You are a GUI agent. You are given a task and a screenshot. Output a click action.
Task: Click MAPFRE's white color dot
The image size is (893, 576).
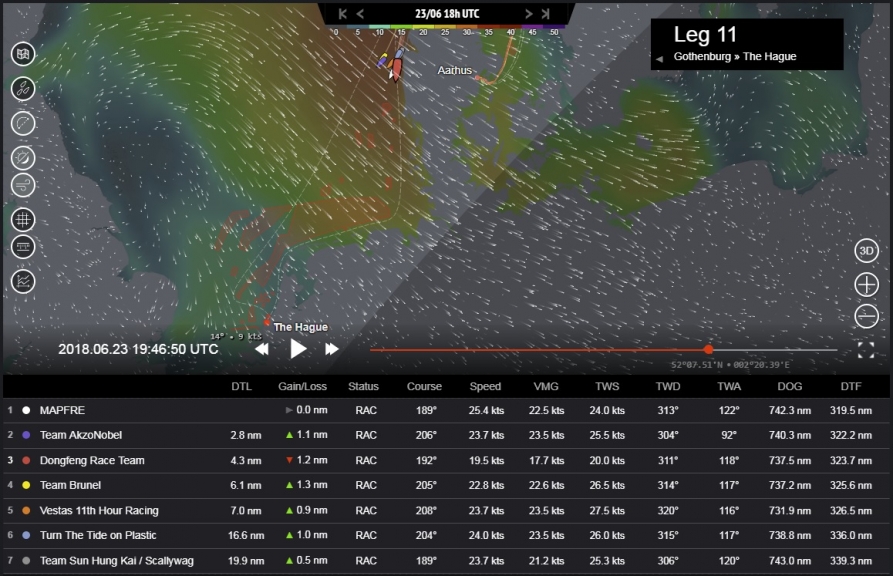point(26,410)
